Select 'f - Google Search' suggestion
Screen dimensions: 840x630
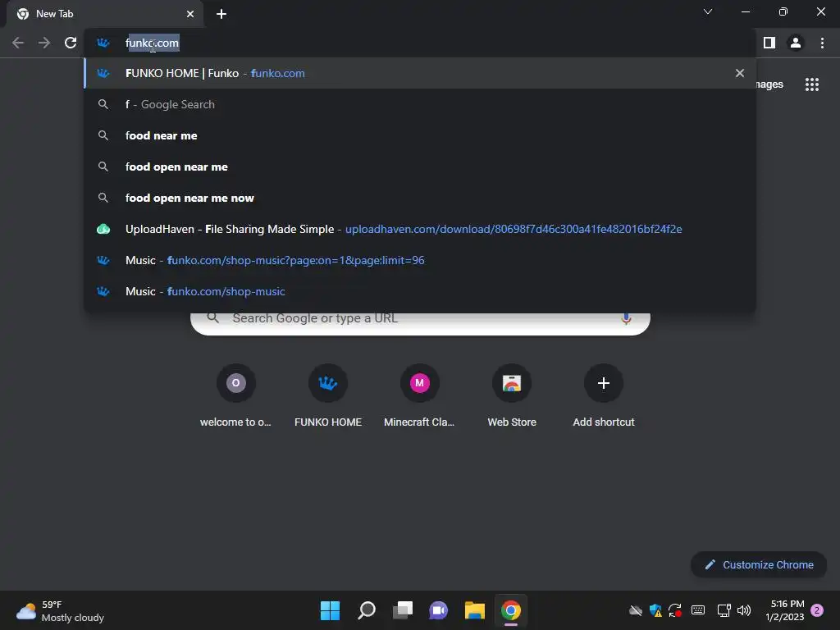click(x=420, y=104)
